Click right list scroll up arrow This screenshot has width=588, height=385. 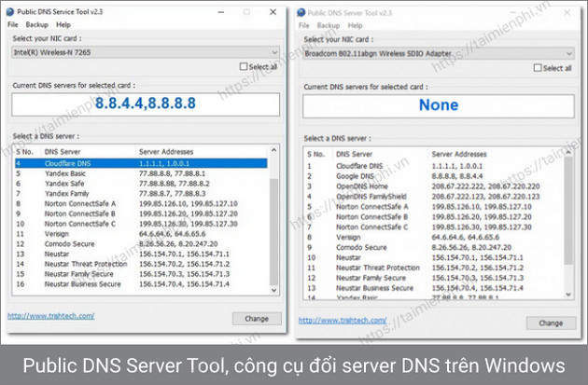coord(568,152)
